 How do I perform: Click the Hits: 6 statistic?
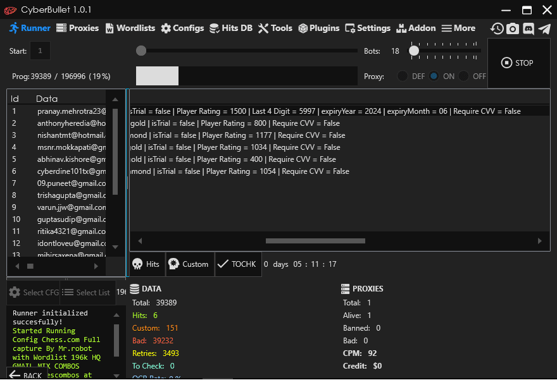pos(144,315)
